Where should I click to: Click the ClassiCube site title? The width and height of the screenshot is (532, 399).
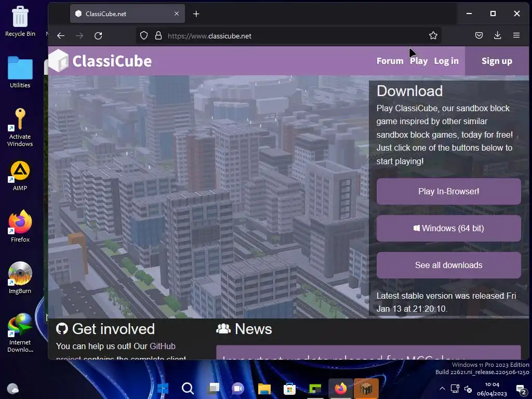(112, 61)
